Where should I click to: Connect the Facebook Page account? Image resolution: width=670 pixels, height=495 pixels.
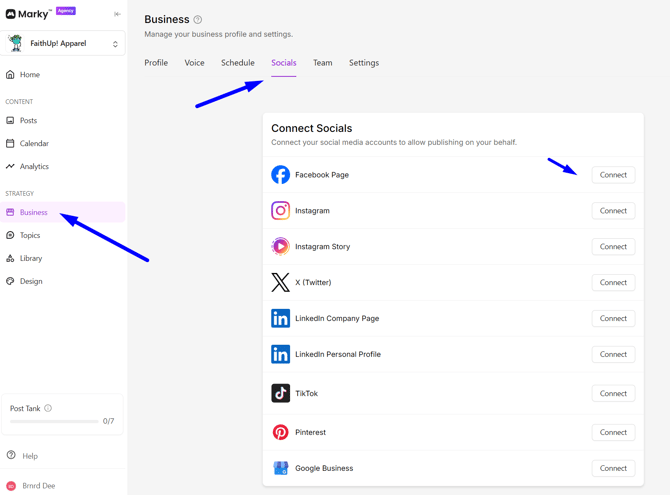click(613, 175)
